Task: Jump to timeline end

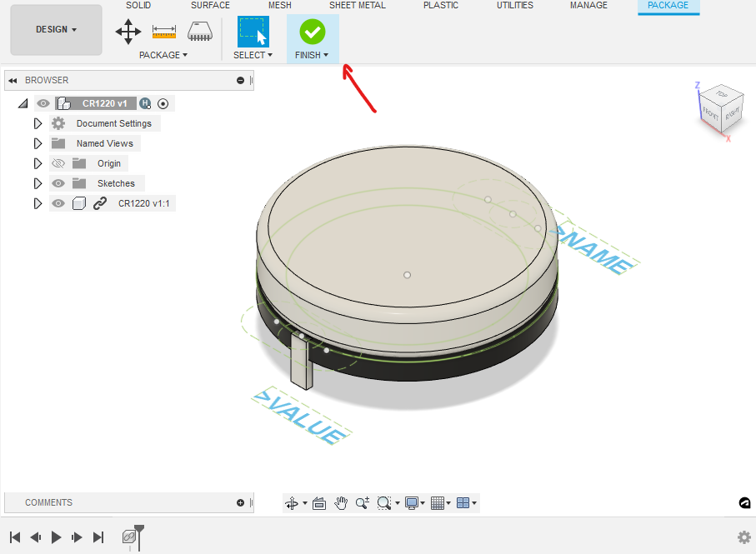Action: (x=98, y=537)
